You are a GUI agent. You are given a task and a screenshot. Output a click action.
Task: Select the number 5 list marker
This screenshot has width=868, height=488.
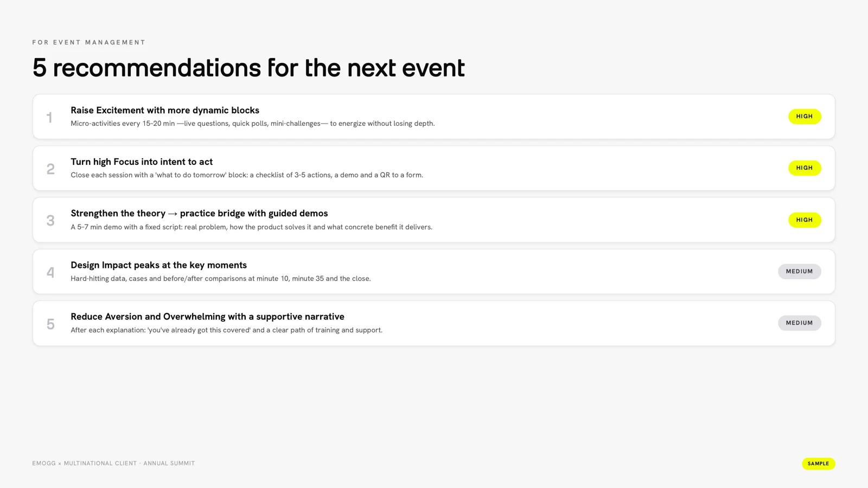pos(50,324)
